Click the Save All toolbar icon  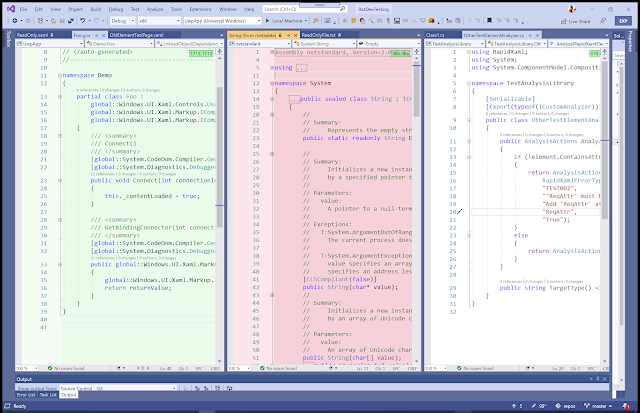click(x=73, y=19)
